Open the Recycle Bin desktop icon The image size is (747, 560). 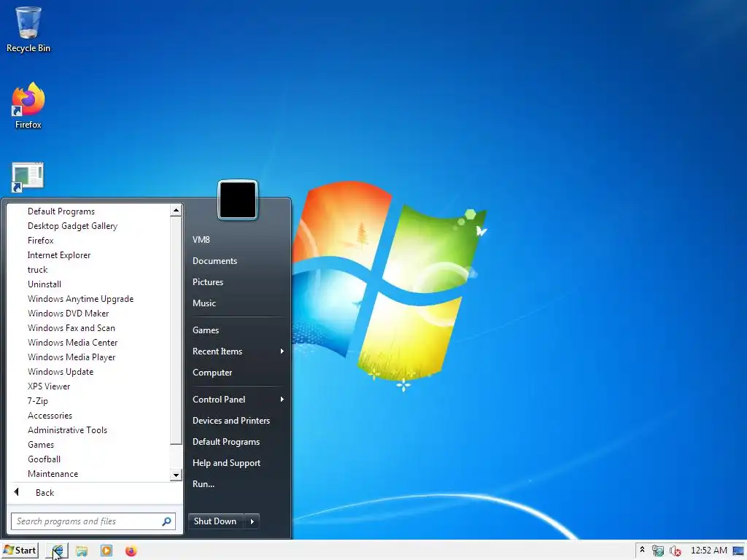click(28, 28)
